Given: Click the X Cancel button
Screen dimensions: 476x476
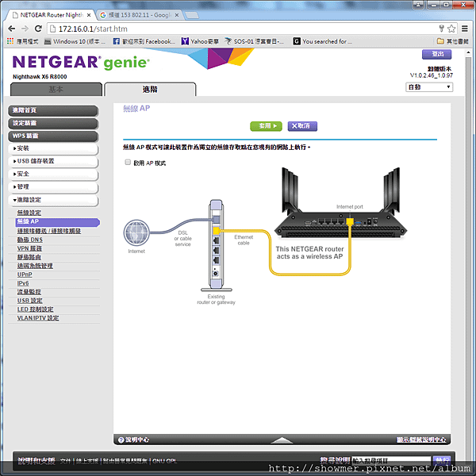Looking at the screenshot, I should 302,126.
